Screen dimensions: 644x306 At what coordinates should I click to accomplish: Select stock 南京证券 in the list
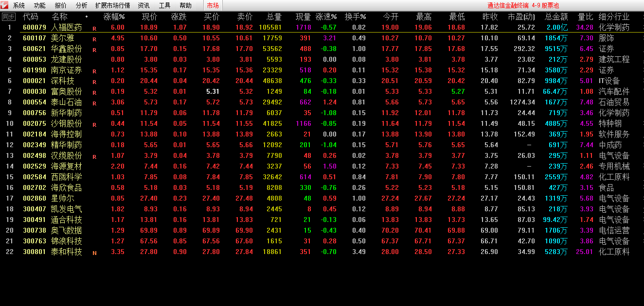point(67,70)
